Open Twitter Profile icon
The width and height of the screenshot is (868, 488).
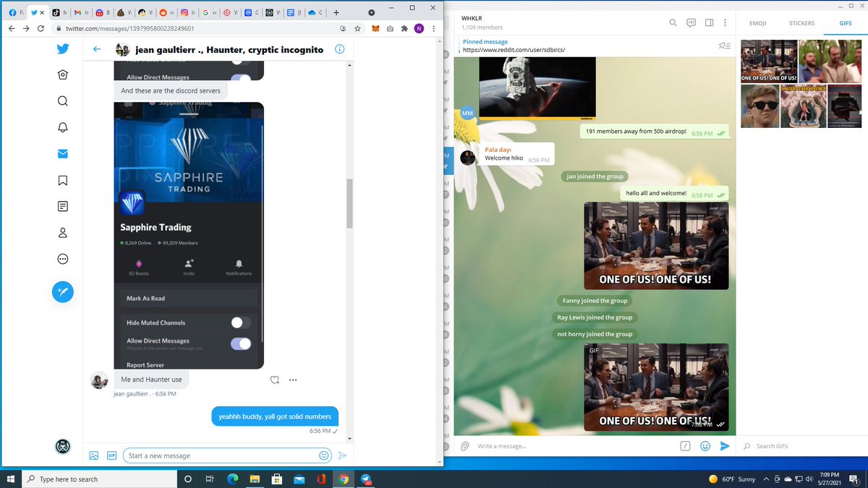click(63, 232)
